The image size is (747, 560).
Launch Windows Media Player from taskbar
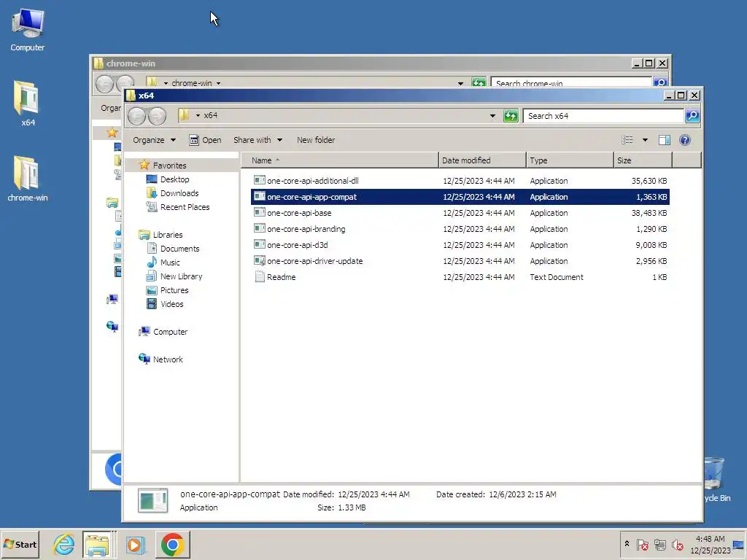pyautogui.click(x=135, y=544)
